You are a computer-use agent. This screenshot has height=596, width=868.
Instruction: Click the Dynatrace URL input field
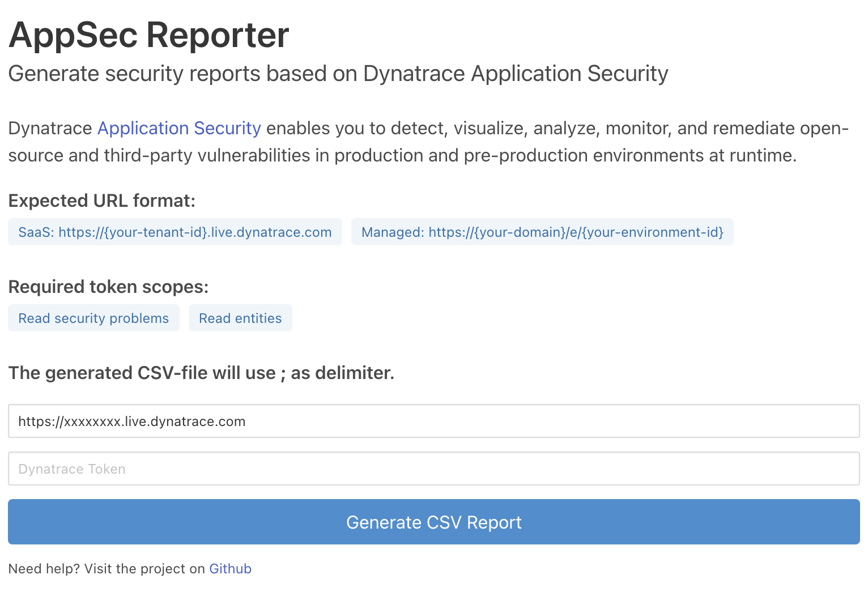[x=434, y=421]
